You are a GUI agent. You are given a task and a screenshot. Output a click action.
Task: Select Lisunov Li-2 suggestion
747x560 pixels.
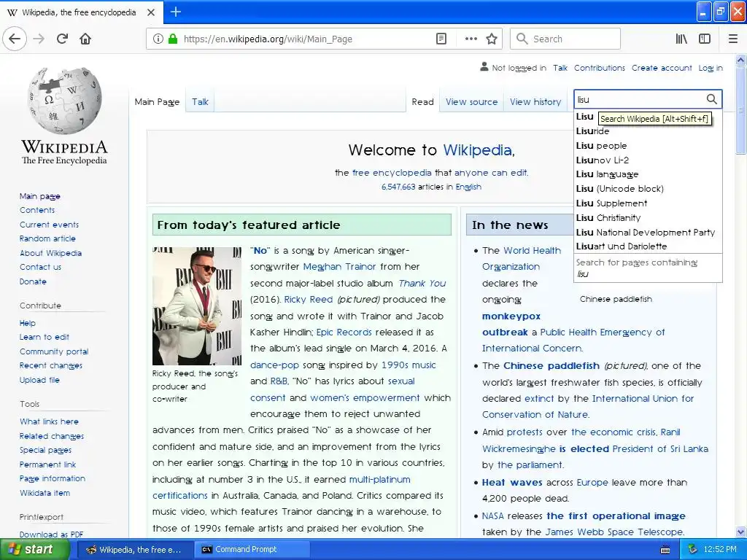[648, 160]
